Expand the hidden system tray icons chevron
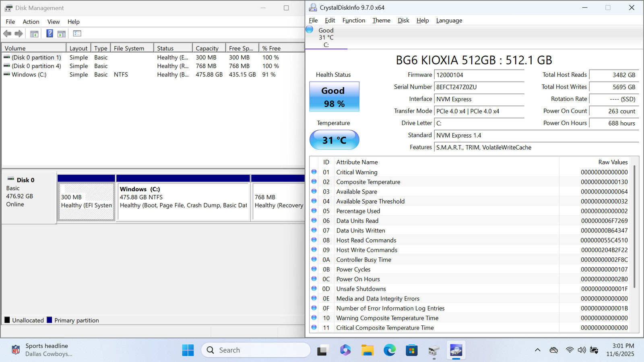The height and width of the screenshot is (362, 644). point(537,350)
